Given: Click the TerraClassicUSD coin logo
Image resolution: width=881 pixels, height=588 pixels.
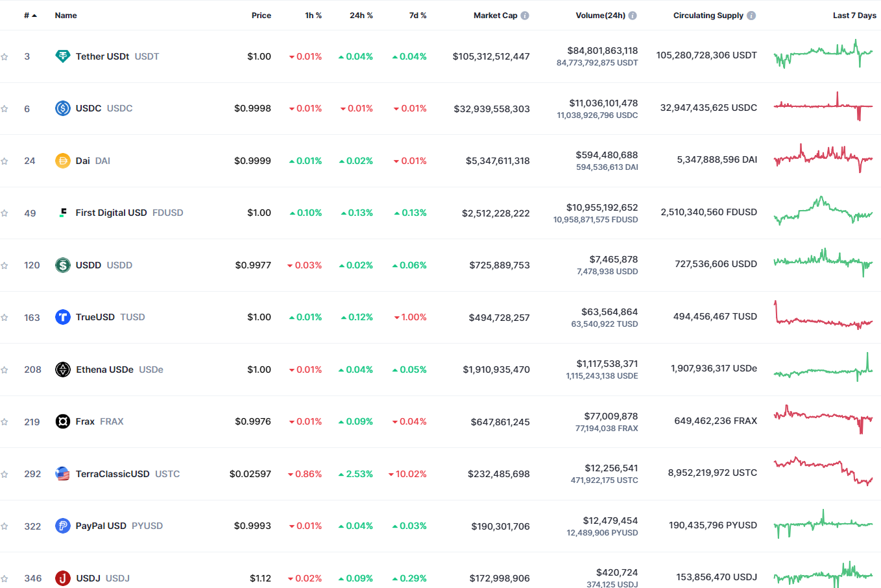Looking at the screenshot, I should click(x=62, y=474).
